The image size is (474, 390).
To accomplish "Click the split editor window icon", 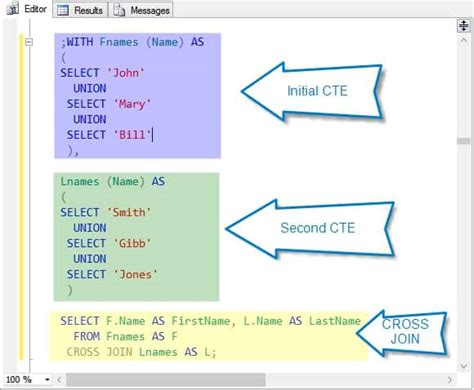I will click(x=464, y=25).
